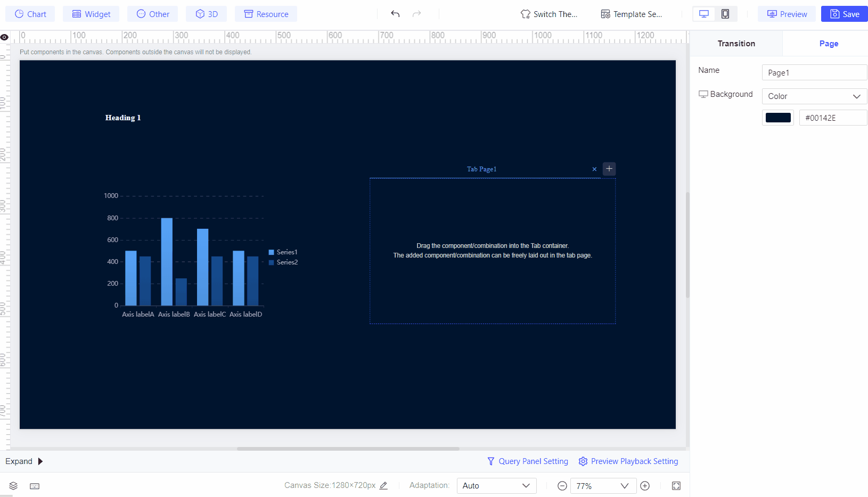Open the Widget component menu
The image size is (868, 497).
pyautogui.click(x=91, y=14)
